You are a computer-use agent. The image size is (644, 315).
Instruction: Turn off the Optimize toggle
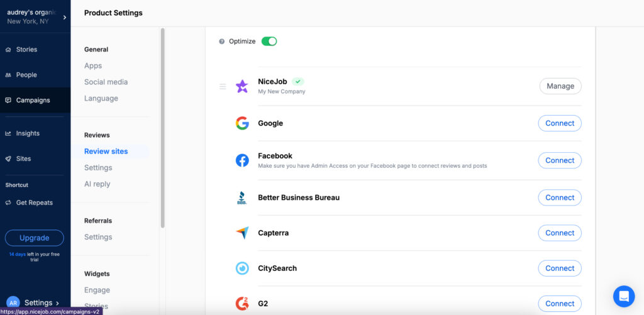(269, 41)
